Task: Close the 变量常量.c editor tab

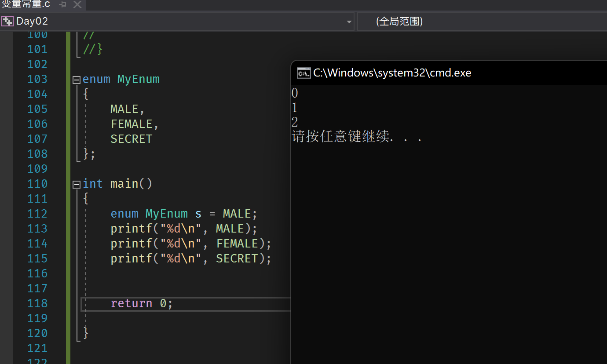Action: 77,5
